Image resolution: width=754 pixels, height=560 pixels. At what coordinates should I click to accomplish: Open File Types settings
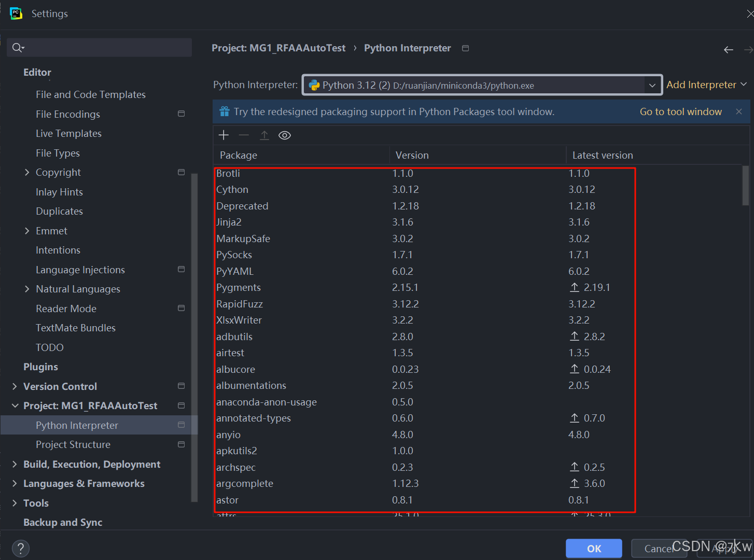coord(58,153)
